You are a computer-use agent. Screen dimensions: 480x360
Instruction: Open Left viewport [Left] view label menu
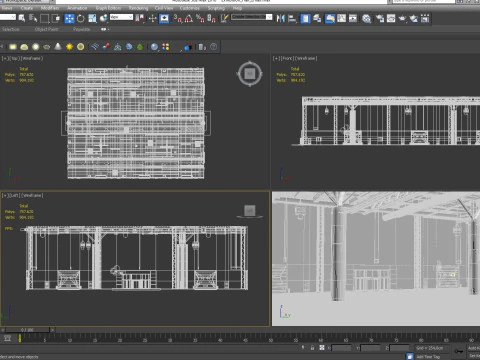pyautogui.click(x=14, y=195)
